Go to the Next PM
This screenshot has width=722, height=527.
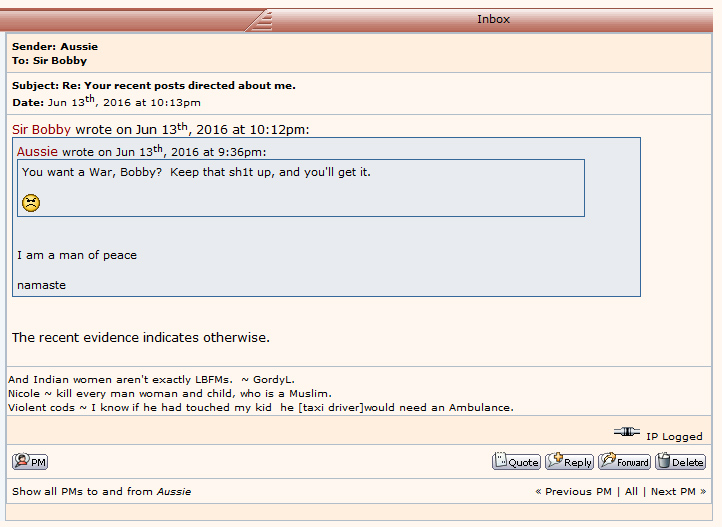click(678, 491)
